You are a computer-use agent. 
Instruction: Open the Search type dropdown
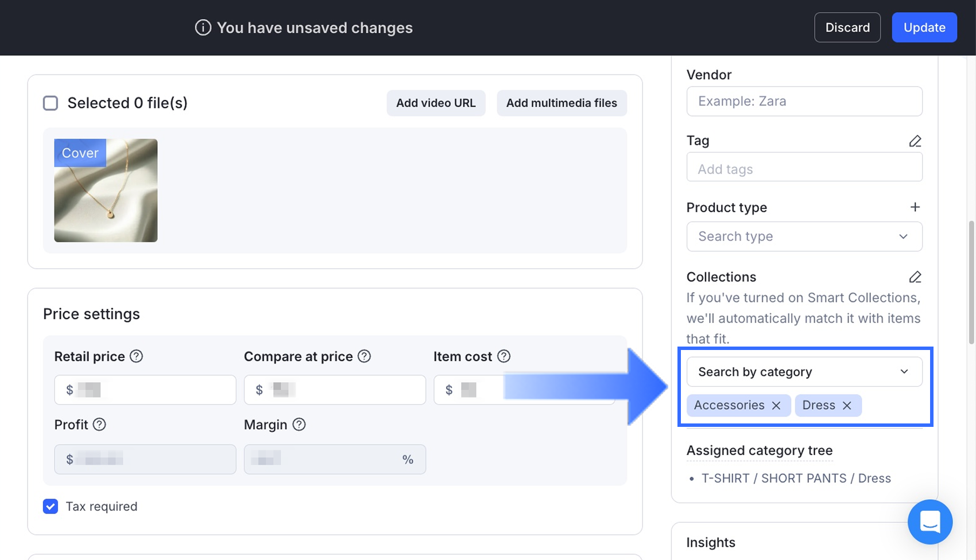(804, 236)
